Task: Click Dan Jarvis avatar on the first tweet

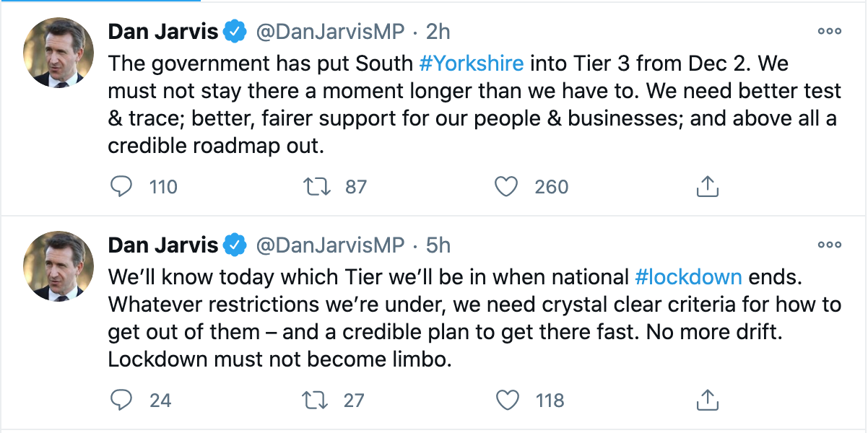Action: click(x=58, y=53)
